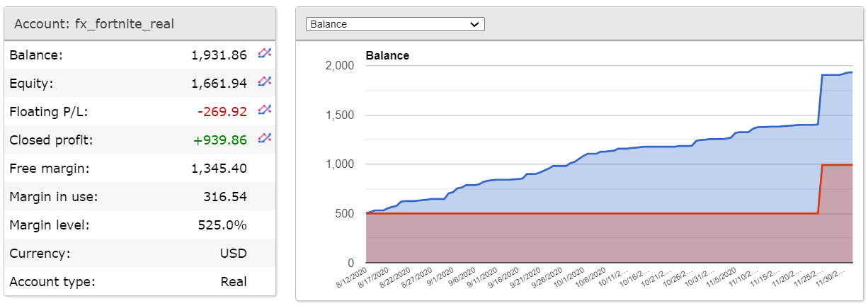Click the Currency USD value
868x306 pixels.
click(234, 254)
